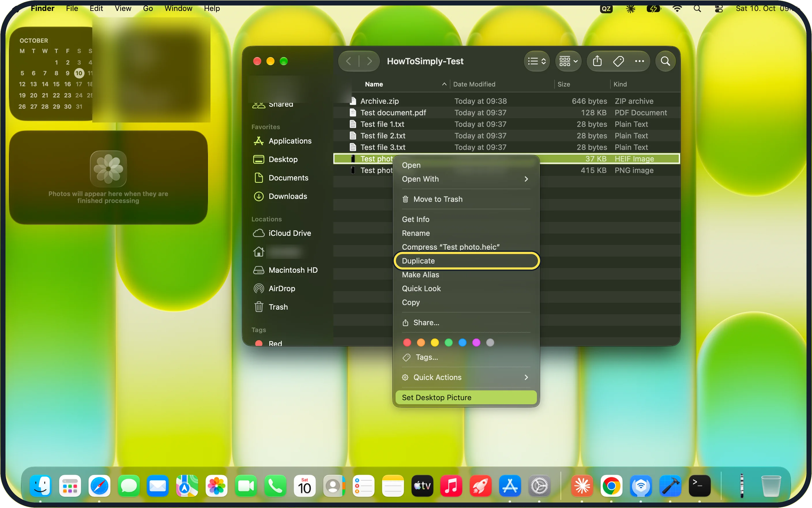This screenshot has height=508, width=812.
Task: Click date 16 in calendar widget
Action: (67, 84)
